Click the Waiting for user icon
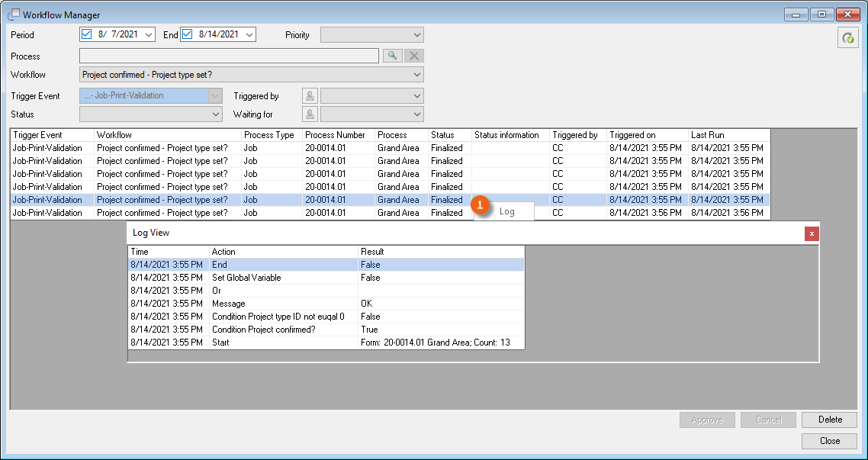The width and height of the screenshot is (868, 460). click(310, 114)
